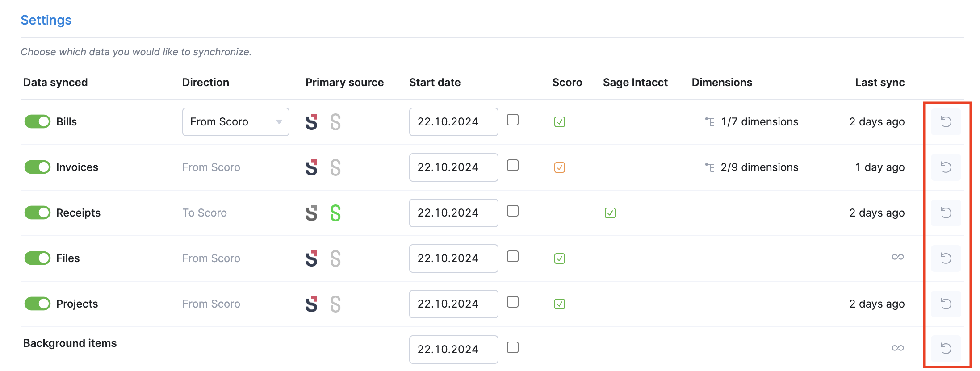The width and height of the screenshot is (980, 371).
Task: Open 2/9 dimensions link for Invoices
Action: pyautogui.click(x=759, y=167)
